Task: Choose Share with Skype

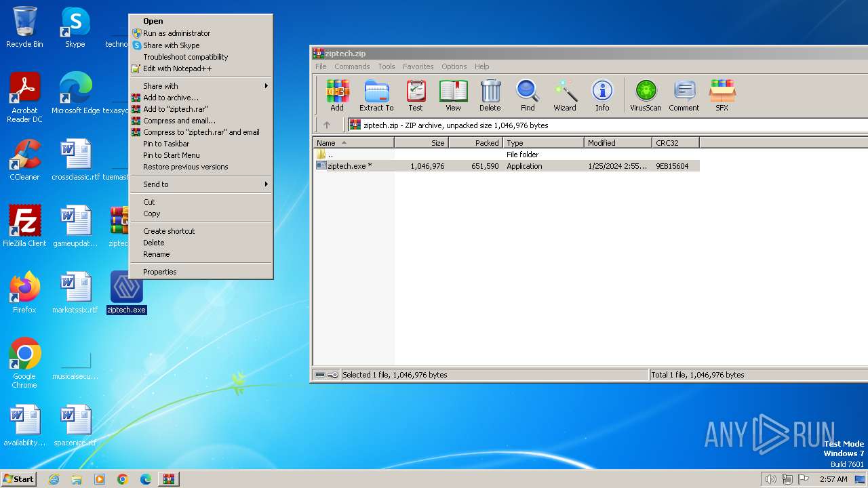Action: coord(201,45)
